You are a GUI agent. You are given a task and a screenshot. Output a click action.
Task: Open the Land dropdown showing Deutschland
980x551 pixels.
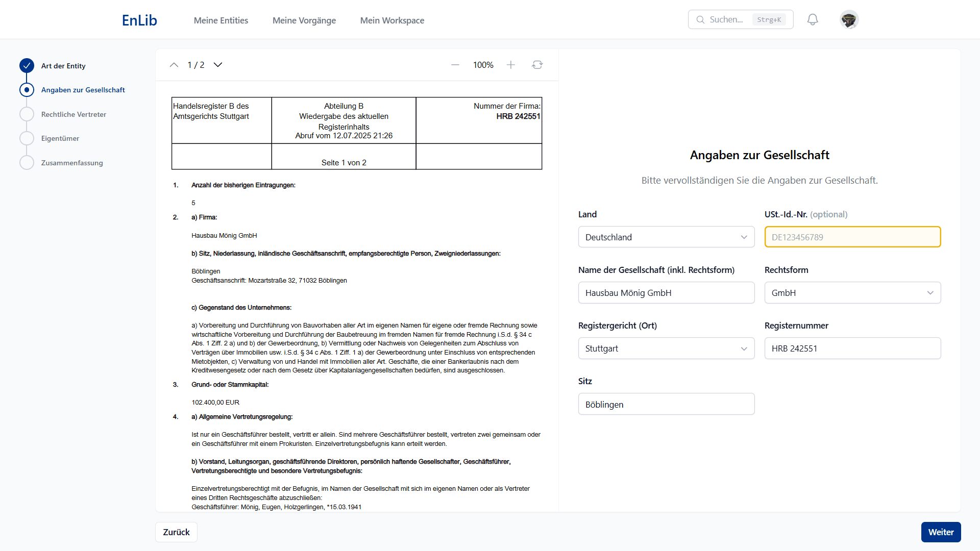coord(666,237)
